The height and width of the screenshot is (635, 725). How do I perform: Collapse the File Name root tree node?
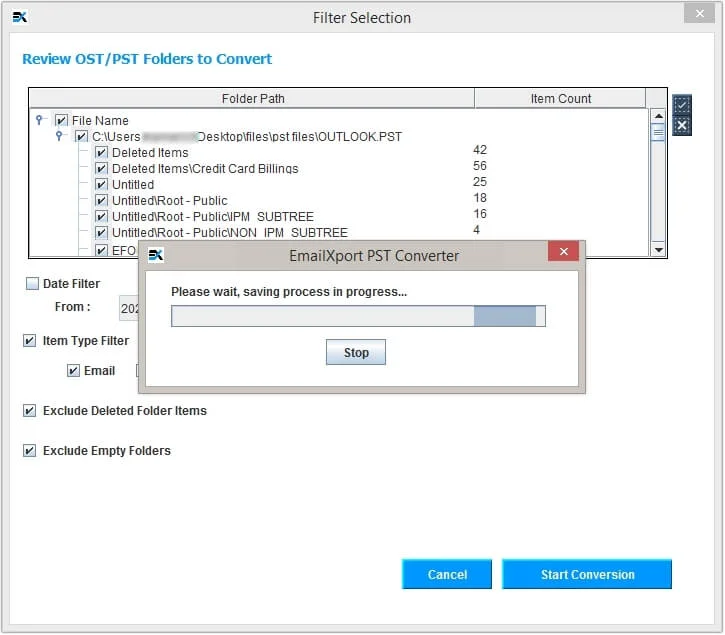click(39, 120)
